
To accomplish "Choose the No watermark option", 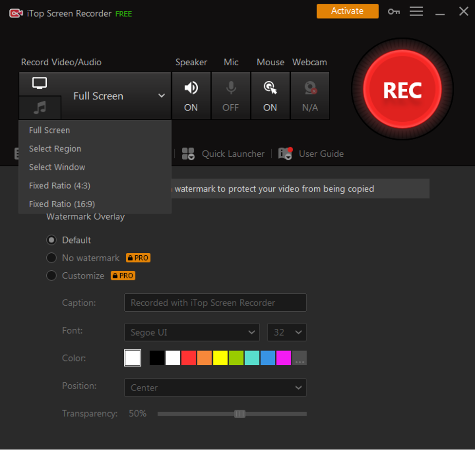I will [x=51, y=258].
